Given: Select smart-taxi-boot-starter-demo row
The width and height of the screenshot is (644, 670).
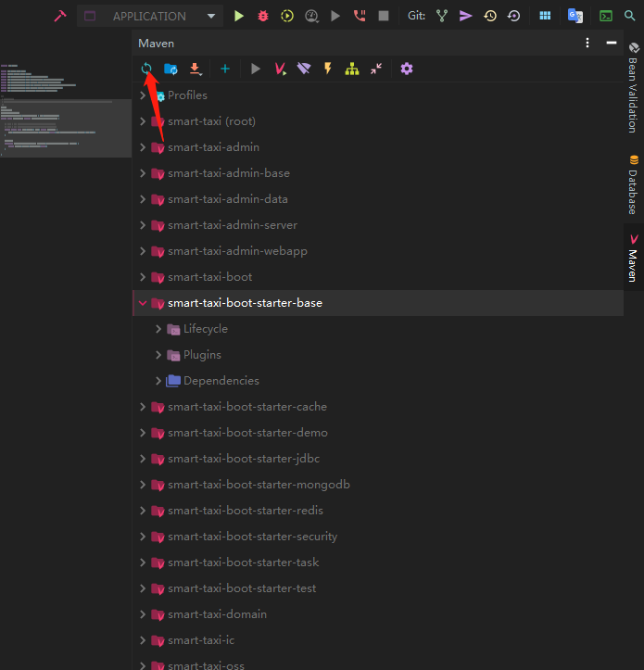Looking at the screenshot, I should (x=378, y=433).
